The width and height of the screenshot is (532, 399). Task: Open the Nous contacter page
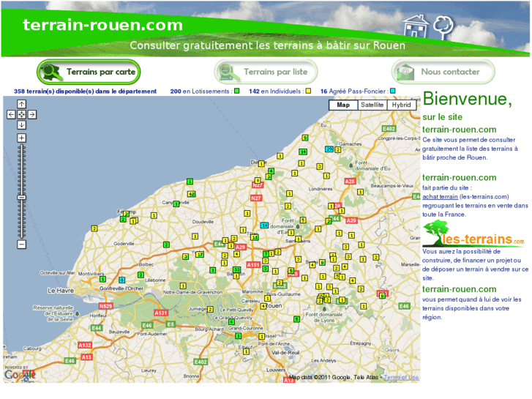coord(443,72)
